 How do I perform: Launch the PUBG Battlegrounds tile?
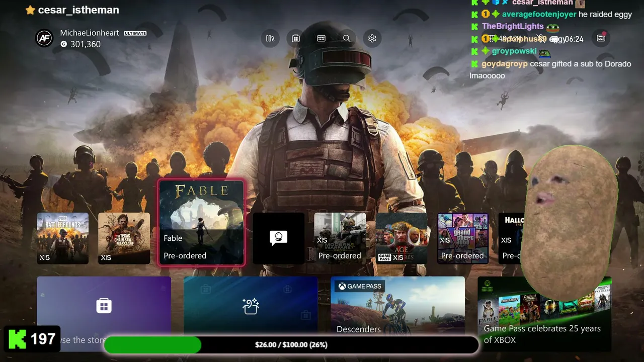[x=62, y=238]
